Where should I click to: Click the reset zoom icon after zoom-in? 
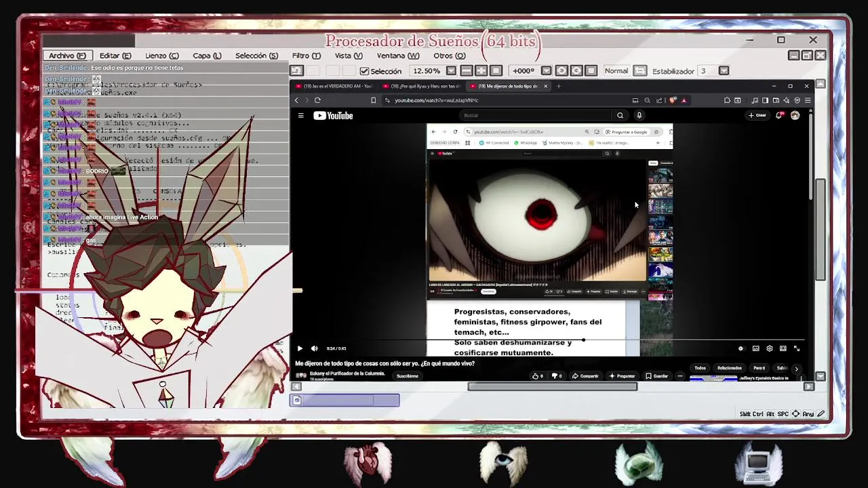[x=496, y=71]
